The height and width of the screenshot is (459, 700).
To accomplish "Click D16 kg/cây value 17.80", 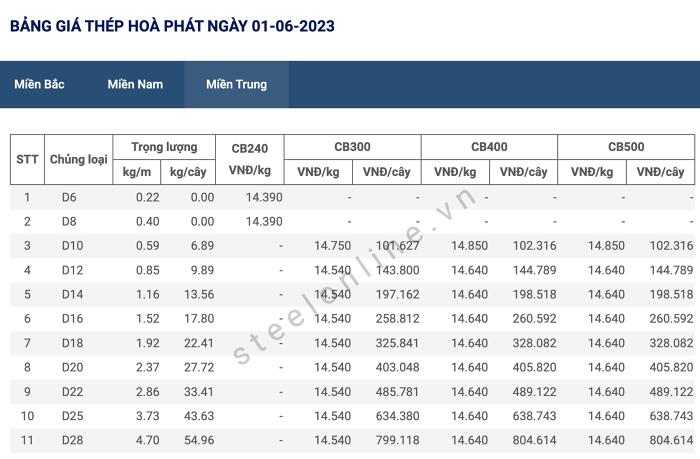I will tap(199, 318).
